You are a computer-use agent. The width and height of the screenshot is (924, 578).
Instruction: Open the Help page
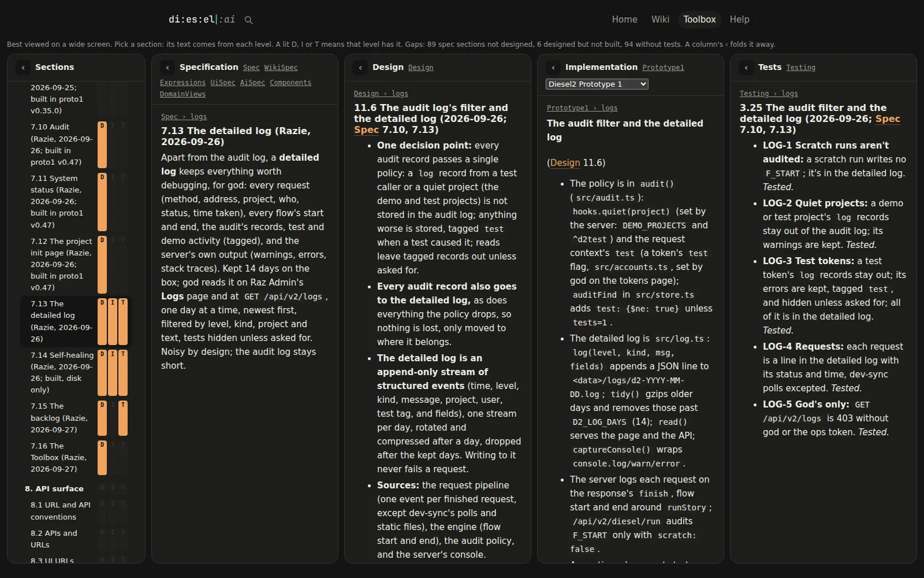pos(739,20)
